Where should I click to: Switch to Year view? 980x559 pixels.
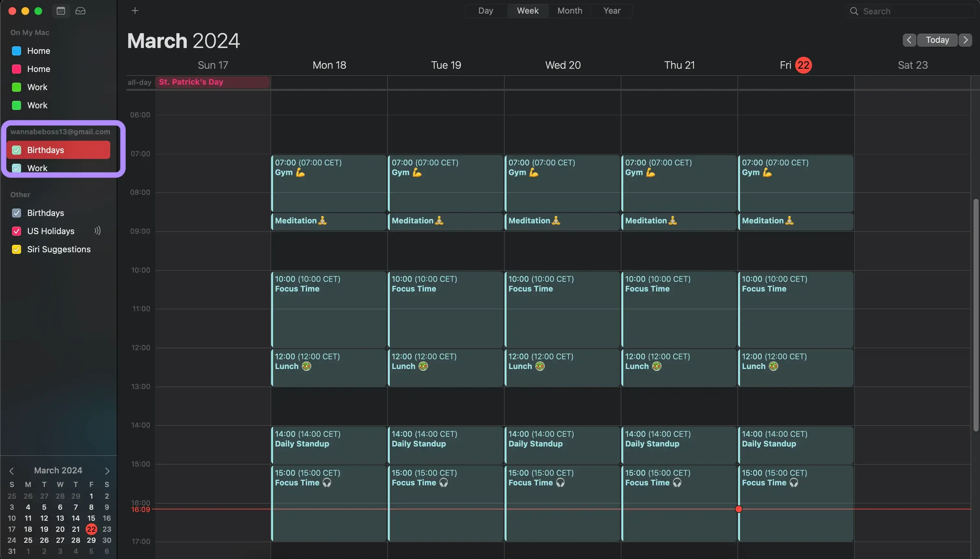[x=612, y=11]
